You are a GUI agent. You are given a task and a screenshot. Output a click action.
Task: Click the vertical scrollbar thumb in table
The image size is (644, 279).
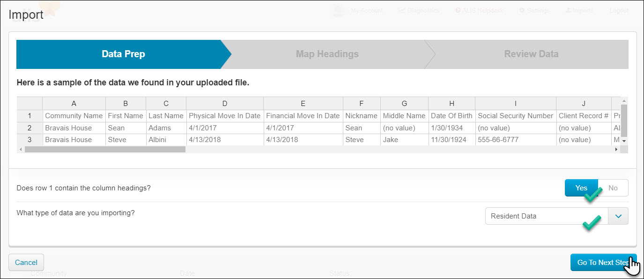coord(624,120)
